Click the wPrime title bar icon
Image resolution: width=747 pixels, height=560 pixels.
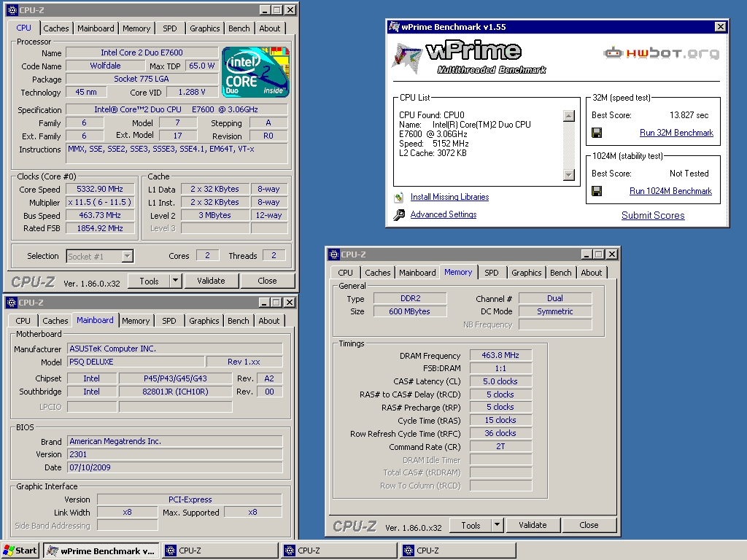pos(394,27)
